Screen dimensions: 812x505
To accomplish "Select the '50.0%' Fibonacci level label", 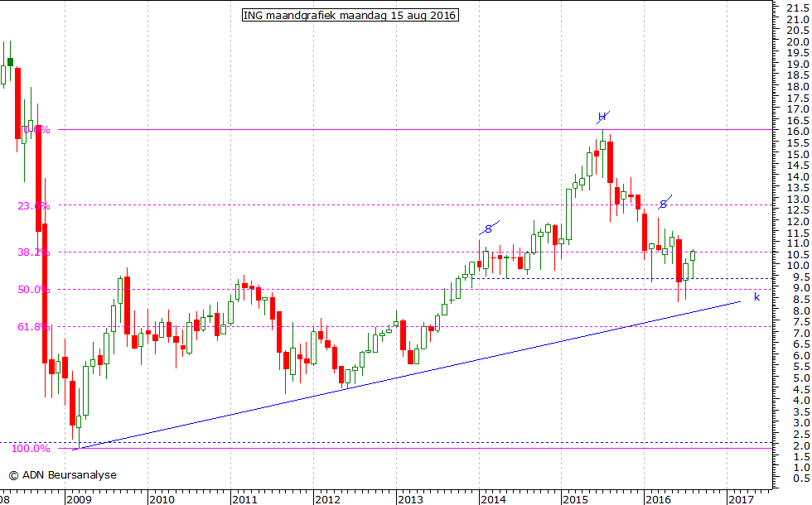I will (x=34, y=290).
